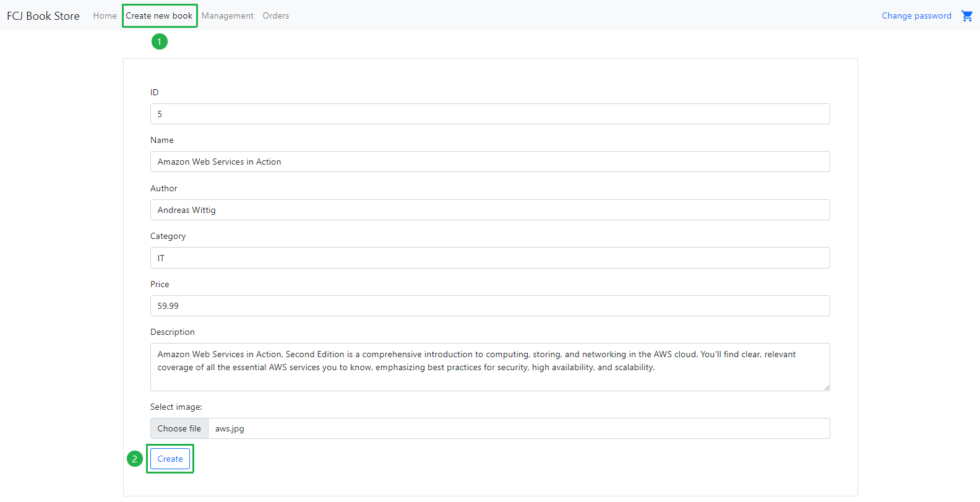Open the Home nav item
This screenshot has height=502, width=980.
(x=105, y=15)
